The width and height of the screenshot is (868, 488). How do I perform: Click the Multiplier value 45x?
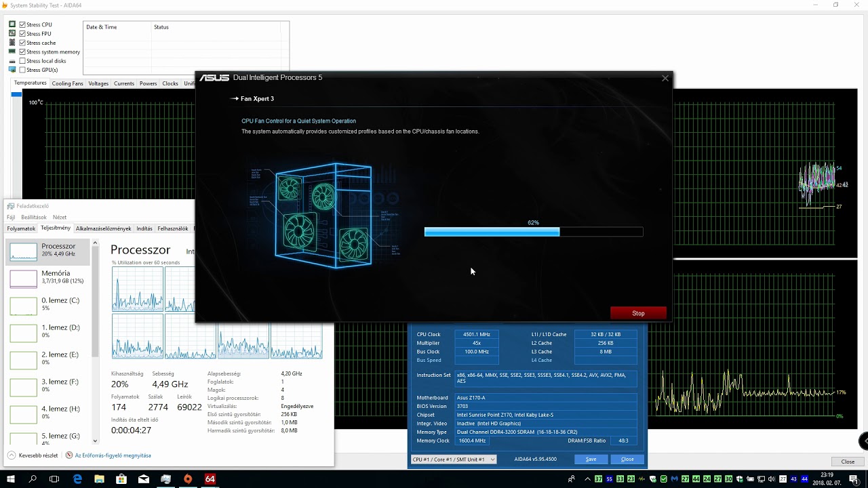click(x=476, y=343)
